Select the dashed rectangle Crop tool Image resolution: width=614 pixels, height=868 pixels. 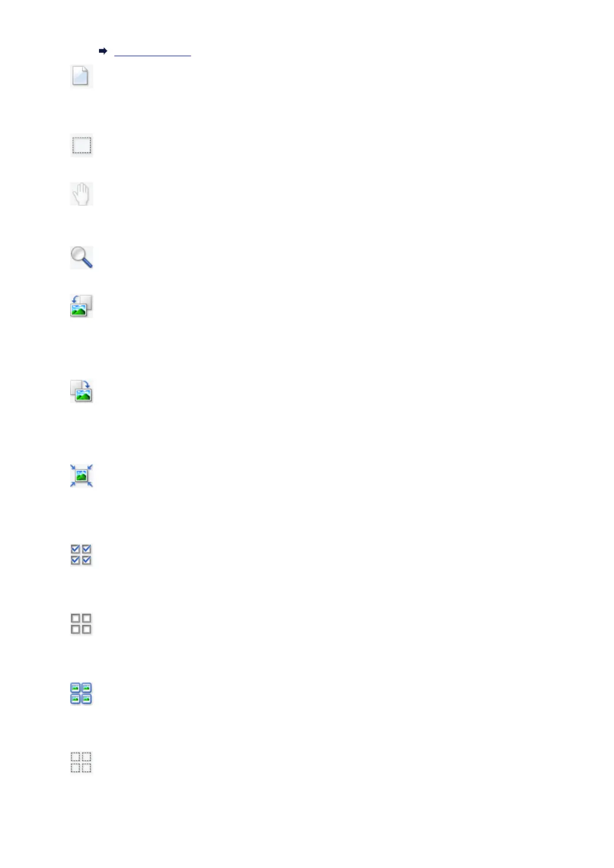pos(81,146)
